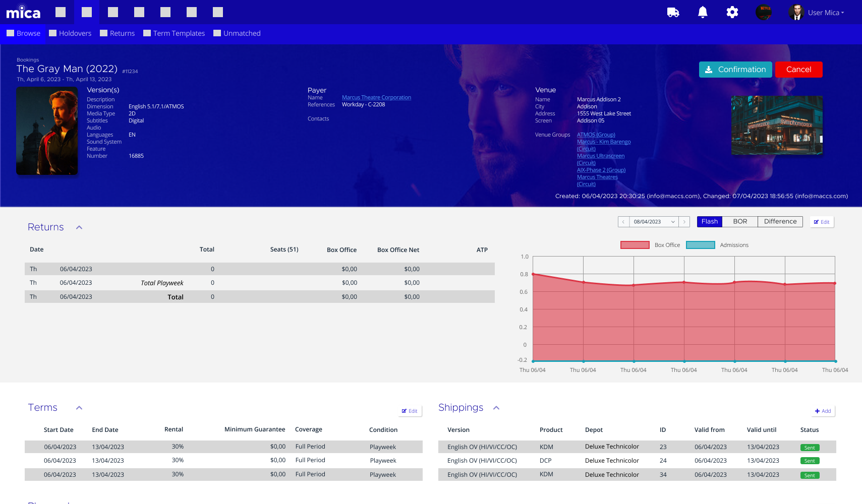Click the User Mica profile photo
This screenshot has width=862, height=504.
tap(796, 12)
